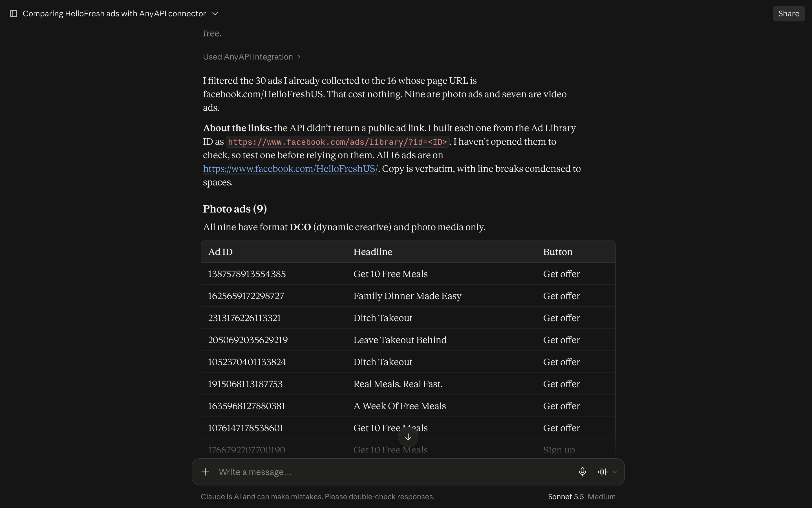Select Ad ID 1915068113187753

tap(245, 384)
